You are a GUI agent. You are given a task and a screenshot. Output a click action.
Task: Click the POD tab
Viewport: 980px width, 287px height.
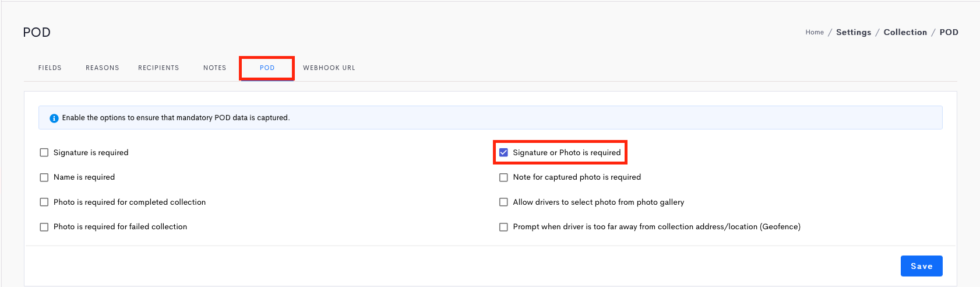[x=267, y=68]
